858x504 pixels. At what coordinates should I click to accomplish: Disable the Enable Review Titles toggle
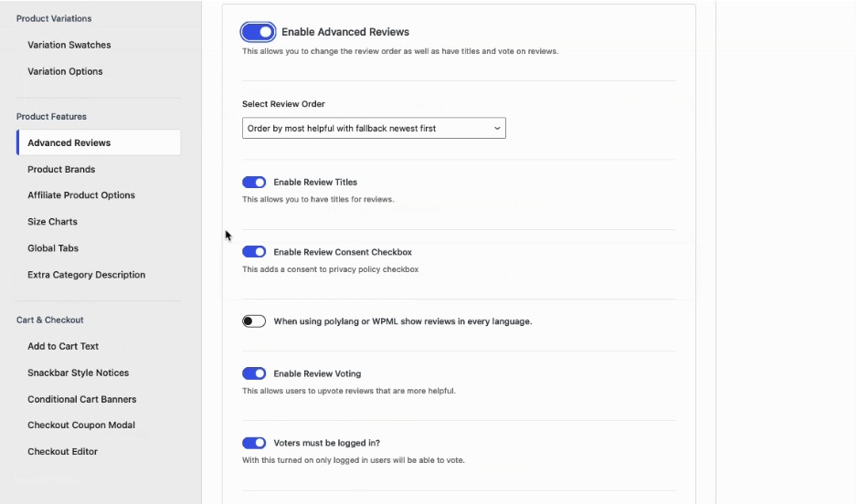pyautogui.click(x=254, y=183)
